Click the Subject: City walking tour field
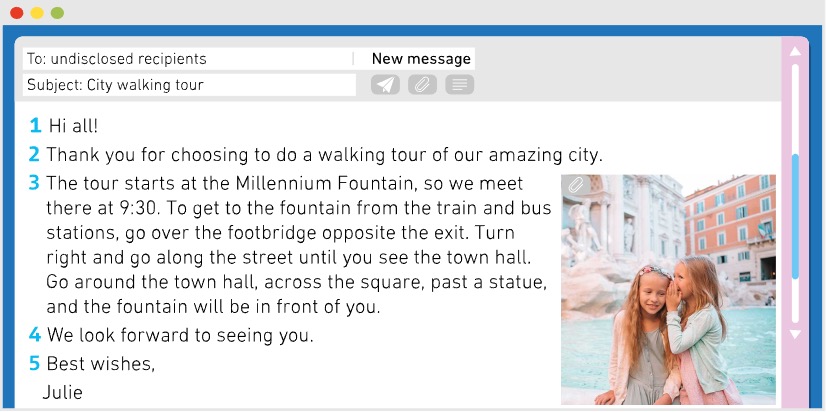 point(188,85)
